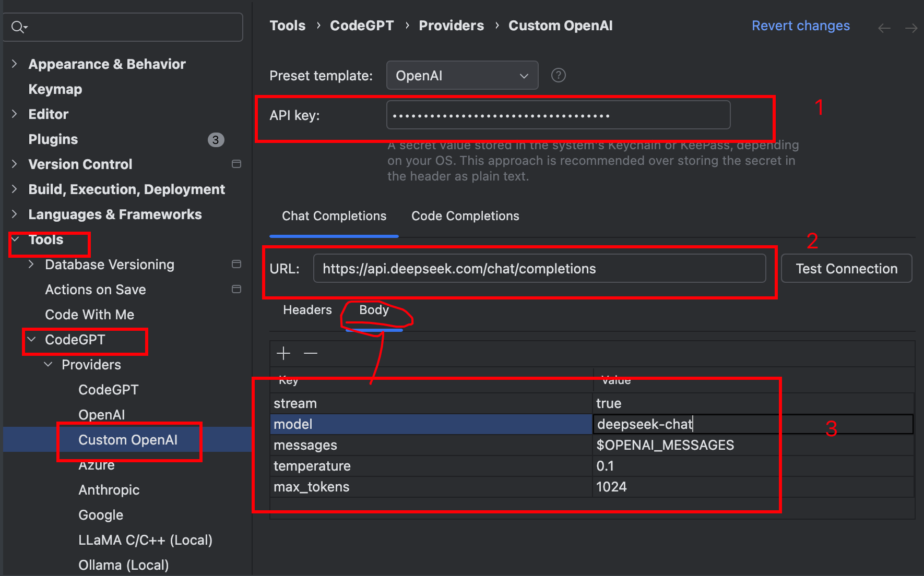The height and width of the screenshot is (576, 924).
Task: Select LLaMA C/C++ (Local) provider
Action: pos(145,540)
